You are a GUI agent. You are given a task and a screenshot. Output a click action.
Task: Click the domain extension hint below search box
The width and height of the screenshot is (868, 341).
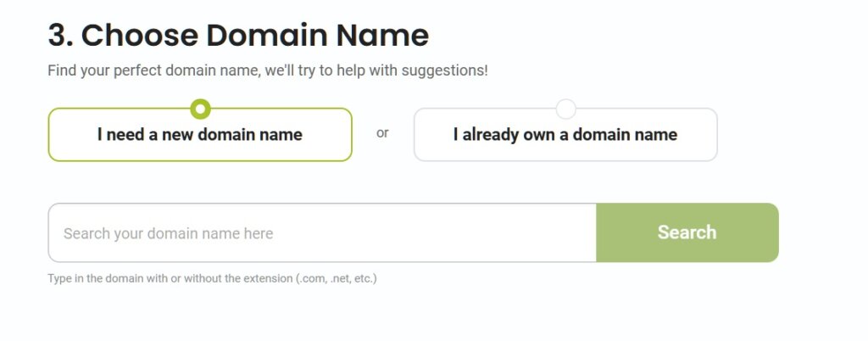point(212,278)
